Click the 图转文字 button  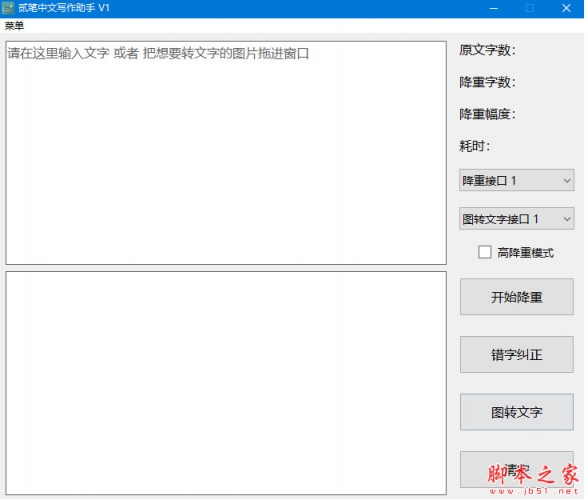516,412
